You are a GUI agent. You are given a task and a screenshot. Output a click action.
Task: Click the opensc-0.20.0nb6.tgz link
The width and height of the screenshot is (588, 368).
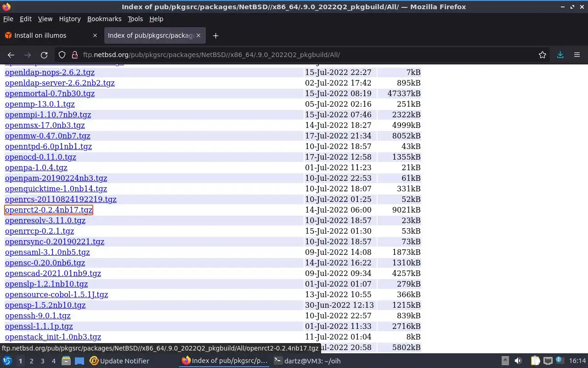(x=45, y=263)
